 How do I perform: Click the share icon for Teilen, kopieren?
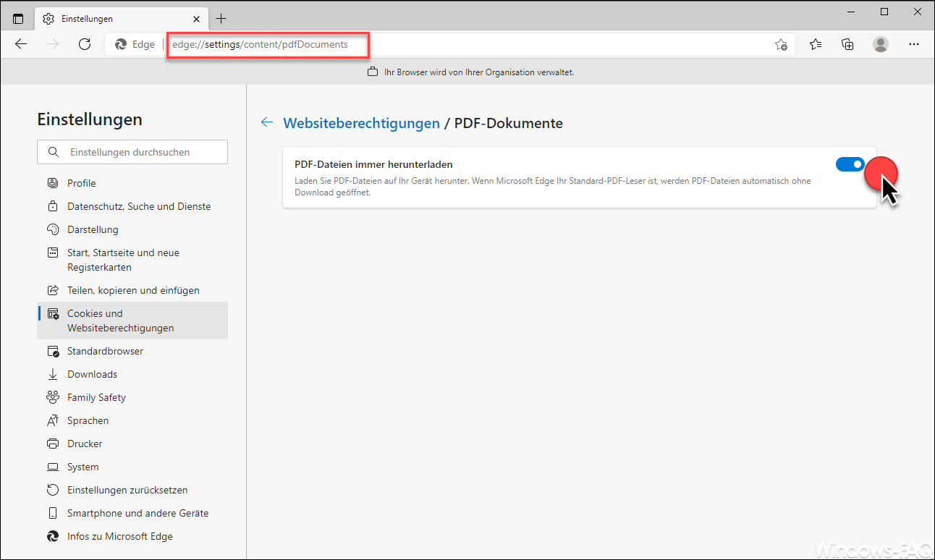pos(53,290)
